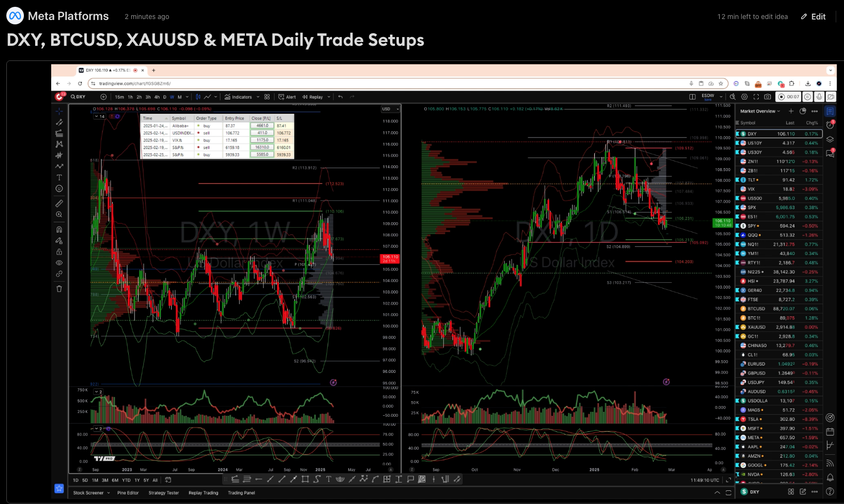The image size is (844, 504).
Task: Open the emoji icons tool
Action: click(59, 189)
